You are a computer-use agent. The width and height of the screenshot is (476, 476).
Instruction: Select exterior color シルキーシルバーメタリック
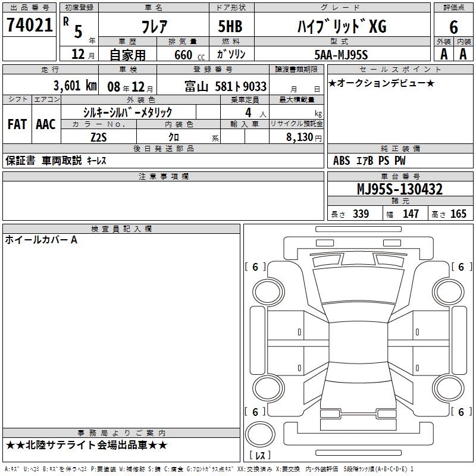pyautogui.click(x=127, y=112)
